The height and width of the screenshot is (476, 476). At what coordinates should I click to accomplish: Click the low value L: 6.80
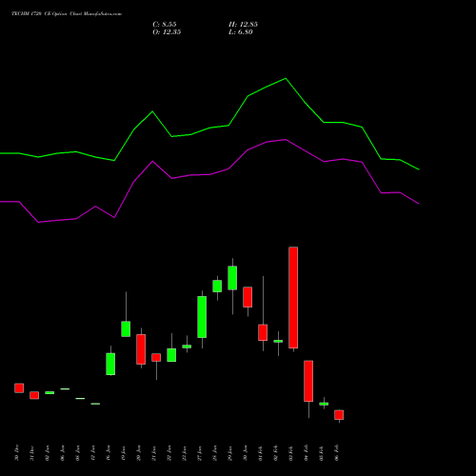241,32
